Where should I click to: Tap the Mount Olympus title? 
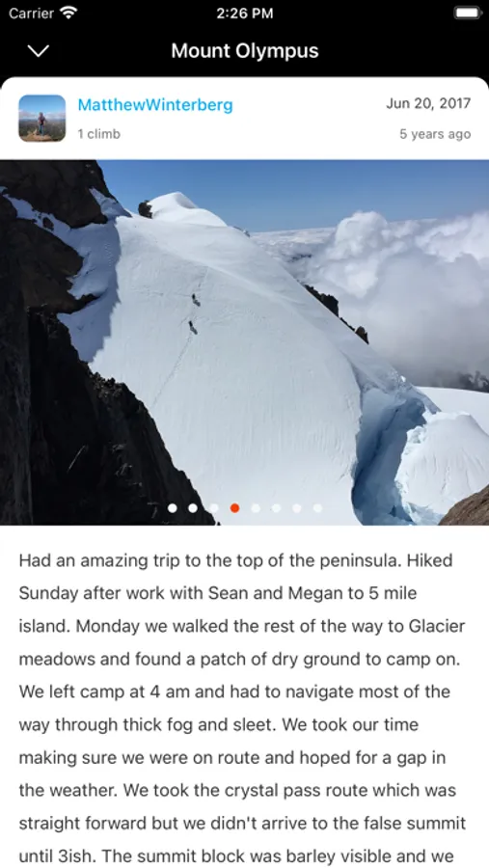coord(245,51)
